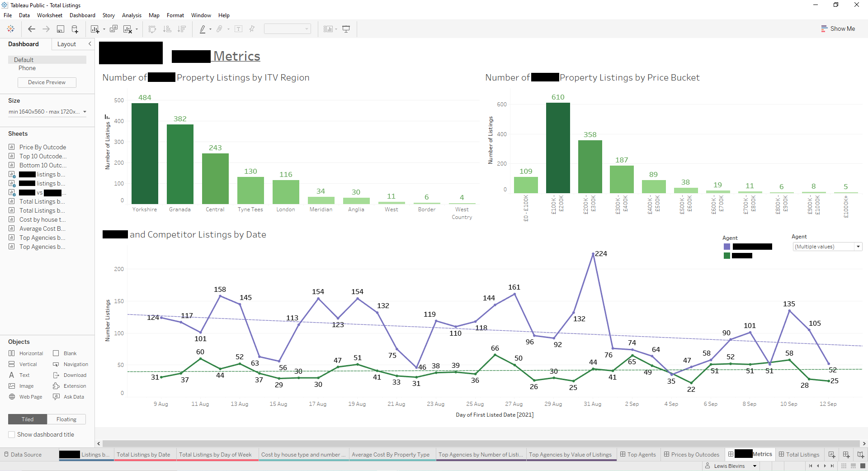This screenshot has height=471, width=868.
Task: Click the Undo back arrow icon
Action: [x=31, y=29]
